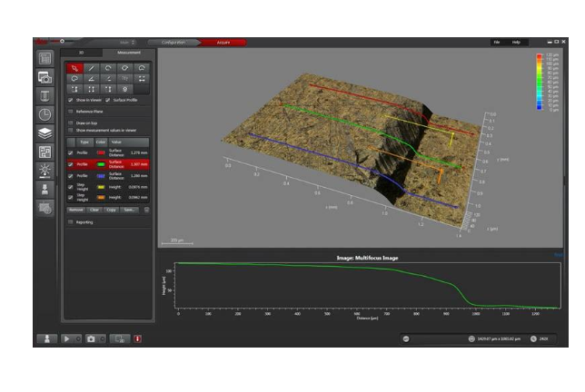Uncheck the blue Profile row checkbox
Image resolution: width=585 pixels, height=392 pixels.
(x=72, y=175)
